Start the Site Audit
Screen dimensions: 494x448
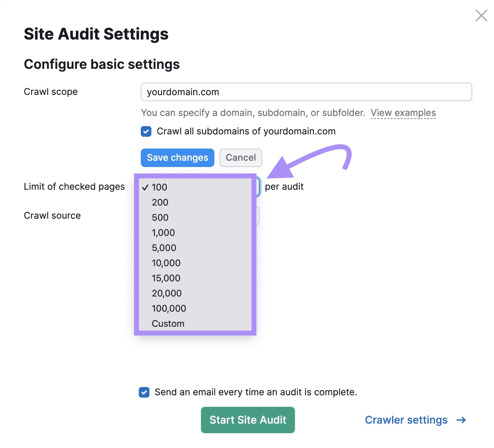point(248,420)
